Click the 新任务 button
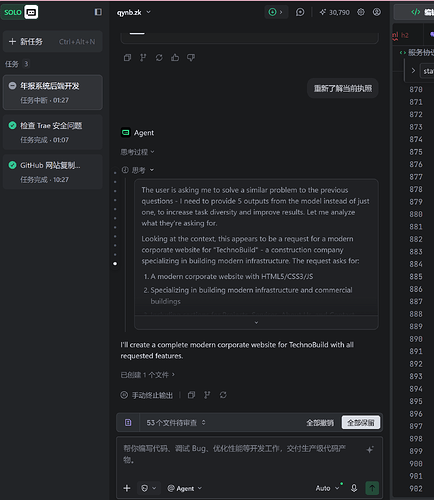The image size is (434, 500). (x=53, y=41)
